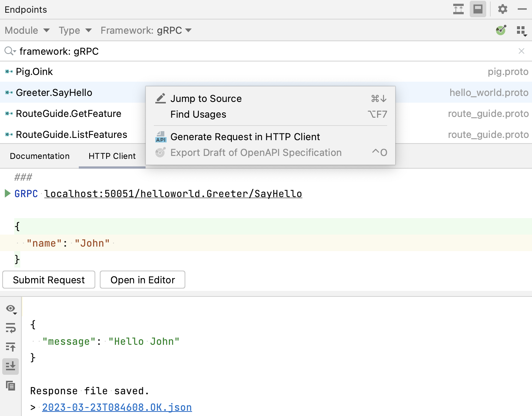This screenshot has height=416, width=532.
Task: Select the Framework: gRPC filter control
Action: pos(146,30)
